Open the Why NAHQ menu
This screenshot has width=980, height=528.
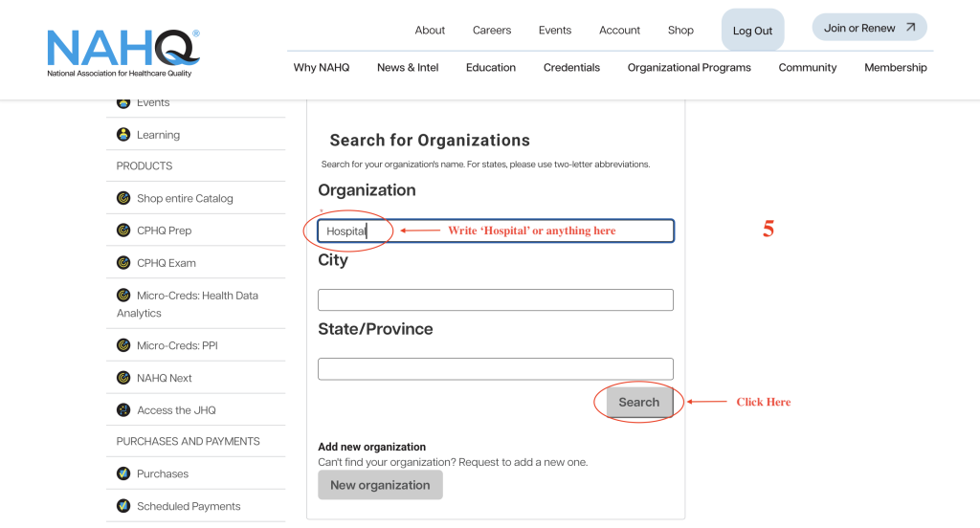click(322, 68)
